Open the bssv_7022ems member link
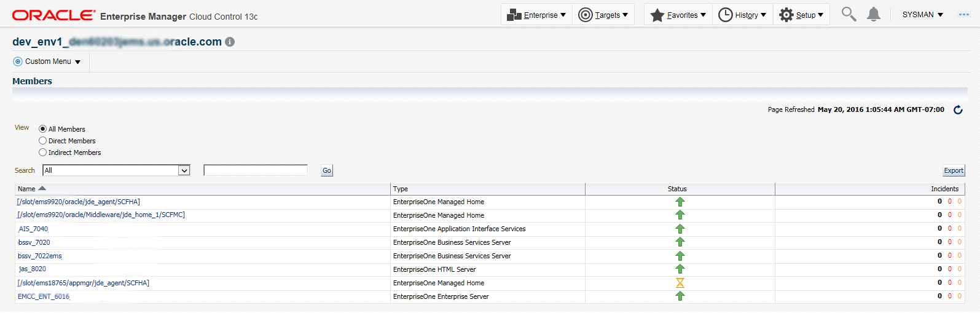Image resolution: width=980 pixels, height=313 pixels. [x=40, y=256]
